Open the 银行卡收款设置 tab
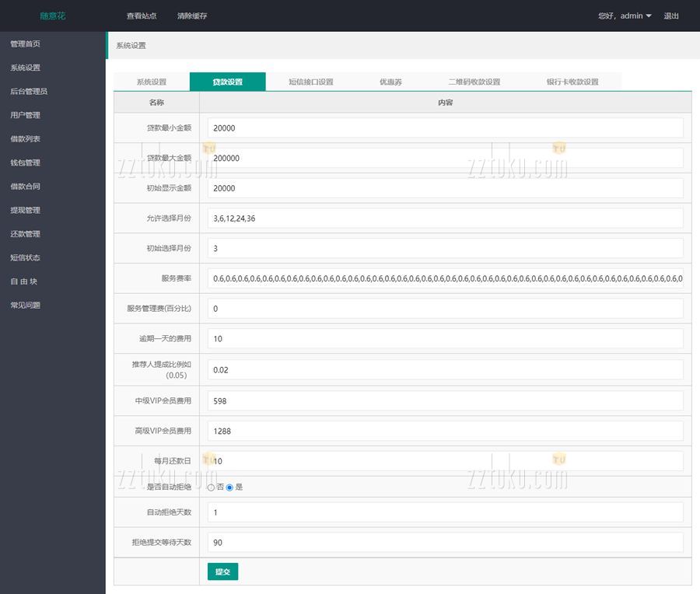The width and height of the screenshot is (700, 594). (x=572, y=82)
